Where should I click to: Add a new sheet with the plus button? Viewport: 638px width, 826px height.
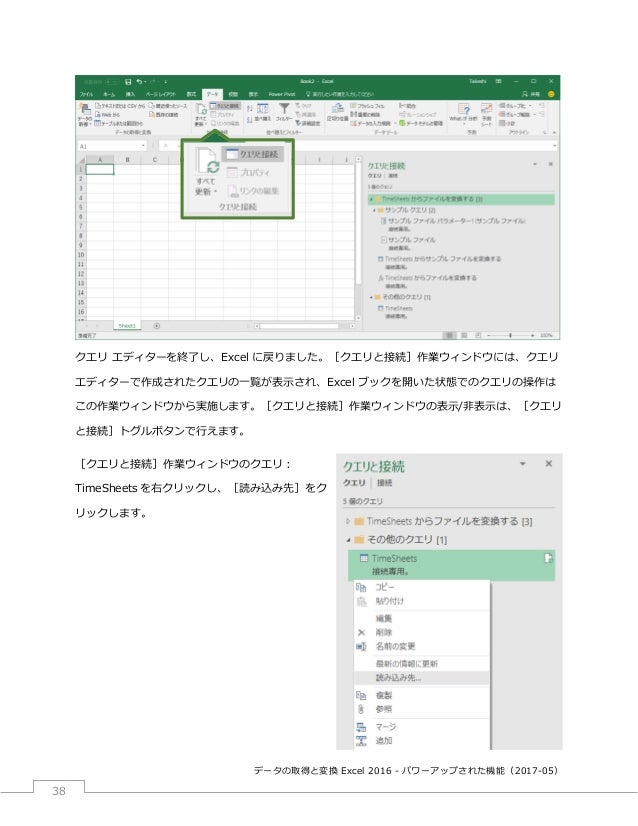(x=156, y=326)
